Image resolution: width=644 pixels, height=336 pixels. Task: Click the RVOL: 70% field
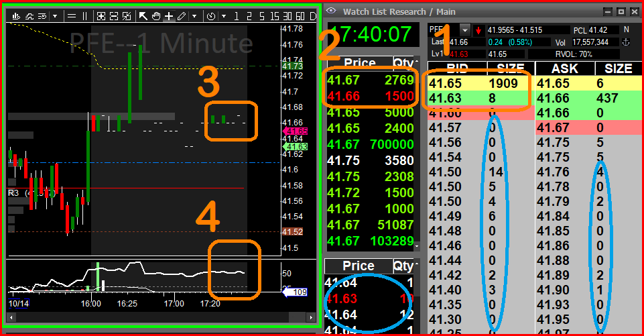click(574, 54)
